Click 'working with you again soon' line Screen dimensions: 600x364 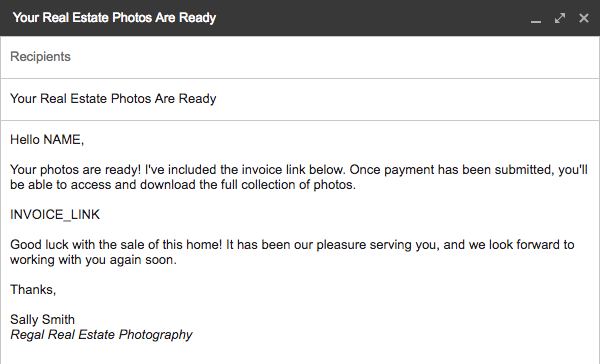tap(93, 260)
